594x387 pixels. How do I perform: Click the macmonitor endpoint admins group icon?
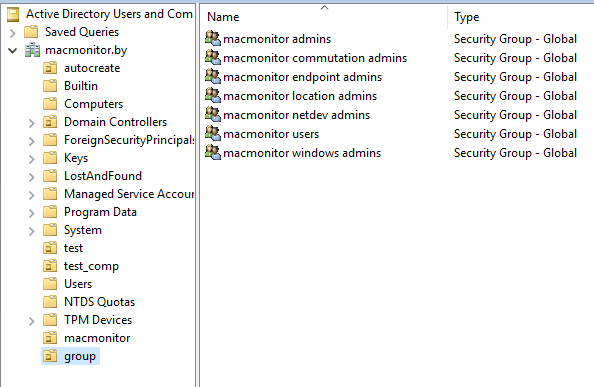[213, 76]
